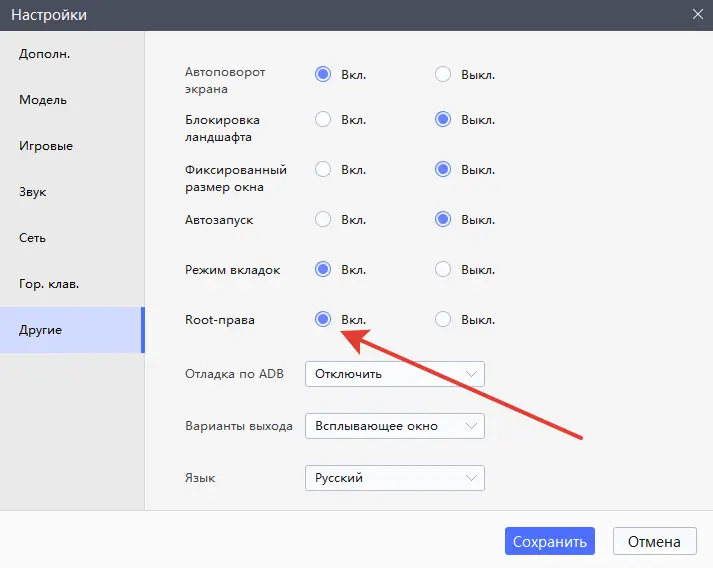Image resolution: width=713 pixels, height=568 pixels.
Task: Close the Настройки settings window
Action: pos(698,14)
